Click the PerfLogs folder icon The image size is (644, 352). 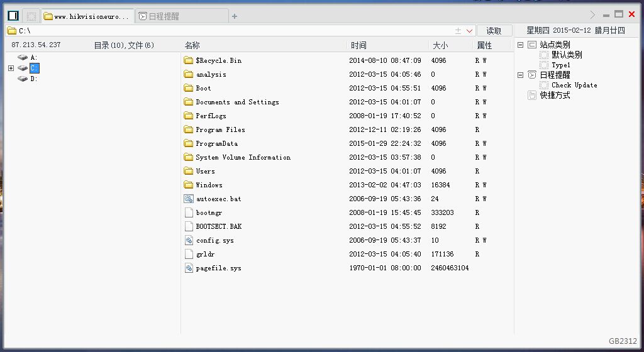tap(189, 116)
